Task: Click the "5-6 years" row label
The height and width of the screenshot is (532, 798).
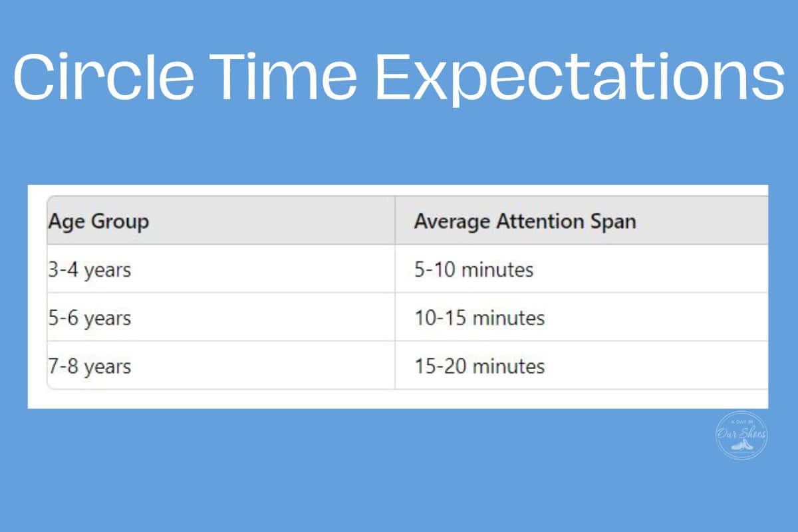Action: click(x=89, y=318)
